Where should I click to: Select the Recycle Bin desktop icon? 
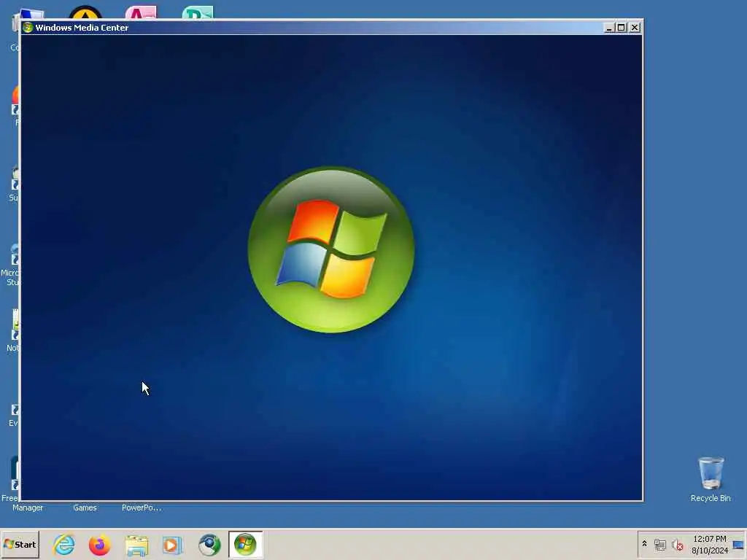[711, 479]
